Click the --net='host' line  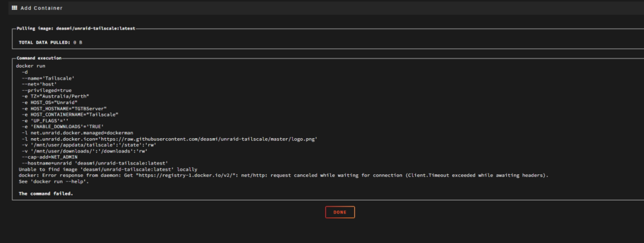click(x=39, y=84)
